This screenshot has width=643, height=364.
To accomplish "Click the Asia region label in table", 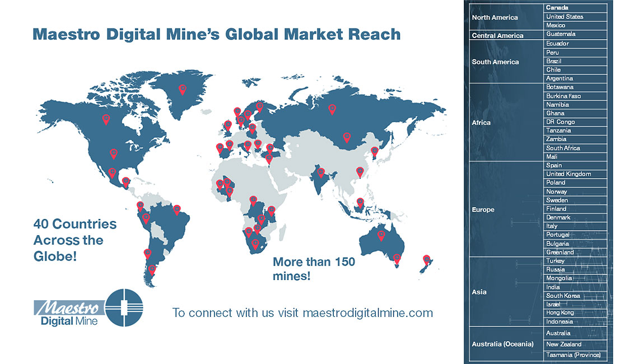I will click(x=479, y=292).
